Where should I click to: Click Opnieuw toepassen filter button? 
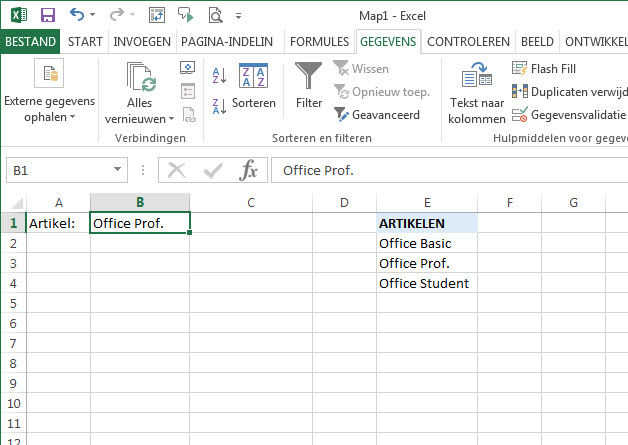click(382, 92)
